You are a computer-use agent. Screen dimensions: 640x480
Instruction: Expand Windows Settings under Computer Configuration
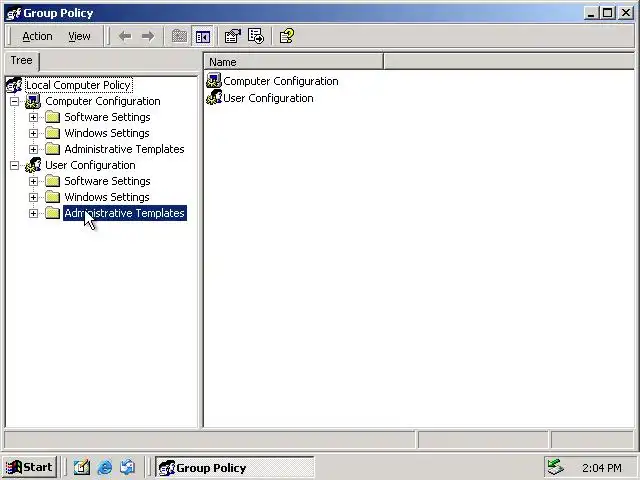[33, 133]
